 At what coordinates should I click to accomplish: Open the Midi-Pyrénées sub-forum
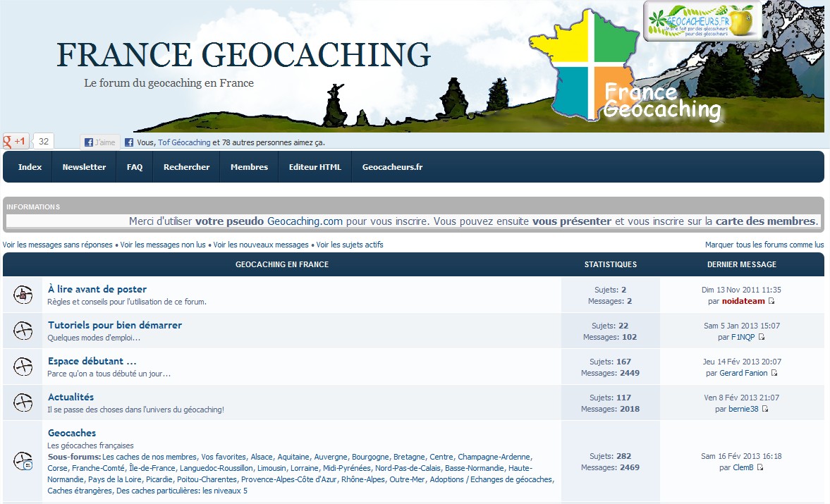347,468
